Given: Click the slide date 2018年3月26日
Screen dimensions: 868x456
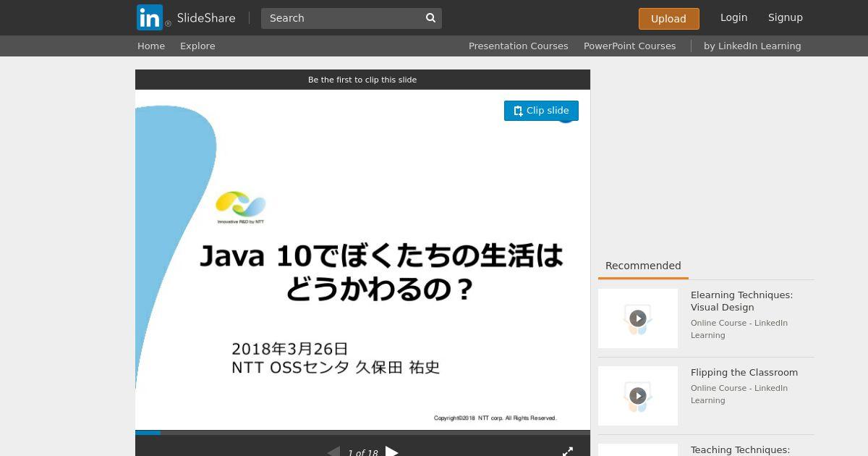Looking at the screenshot, I should (x=289, y=349).
